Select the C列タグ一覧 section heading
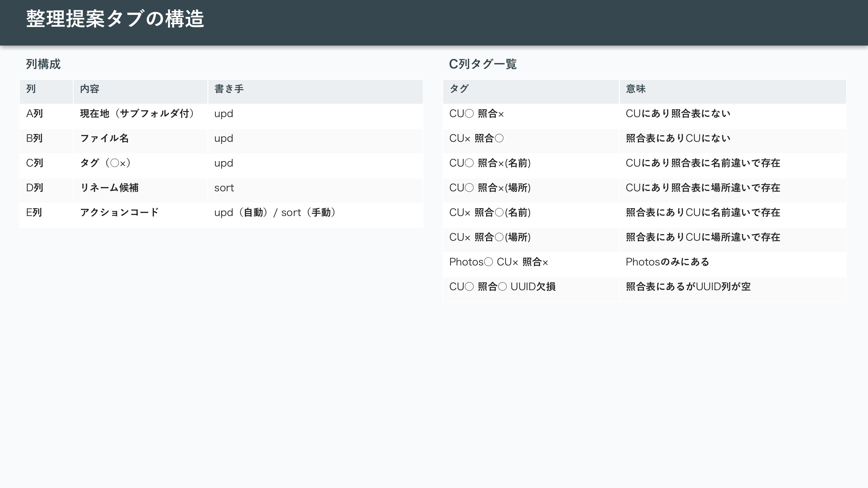Screen dimensions: 868x488 coord(483,64)
